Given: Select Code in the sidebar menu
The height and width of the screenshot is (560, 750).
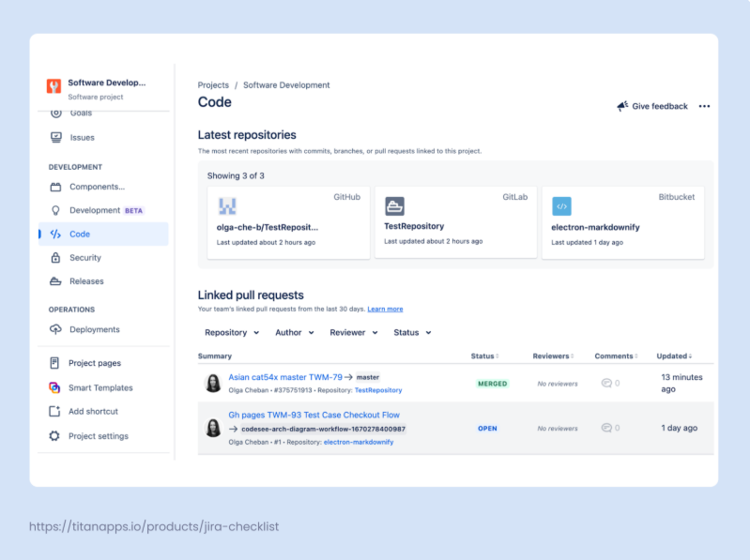Looking at the screenshot, I should (x=80, y=235).
